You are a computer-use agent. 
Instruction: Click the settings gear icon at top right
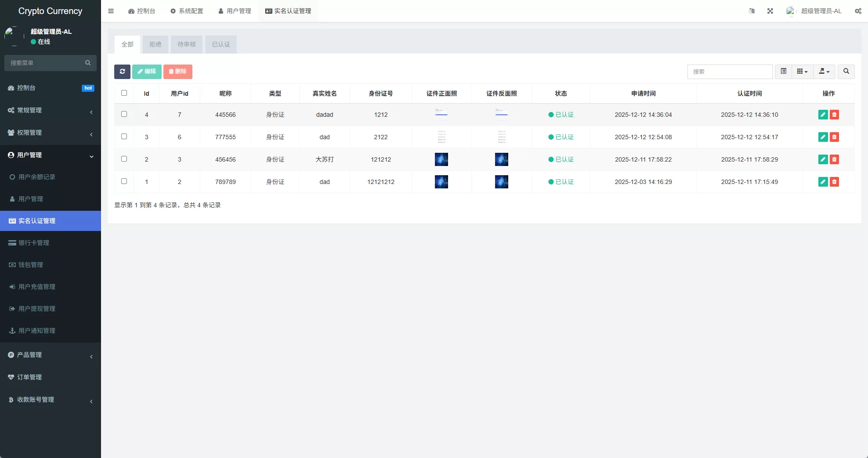tap(857, 11)
